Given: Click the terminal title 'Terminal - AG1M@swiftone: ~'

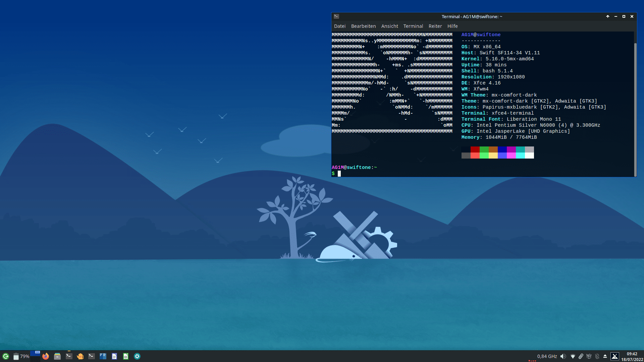Looking at the screenshot, I should [x=472, y=16].
